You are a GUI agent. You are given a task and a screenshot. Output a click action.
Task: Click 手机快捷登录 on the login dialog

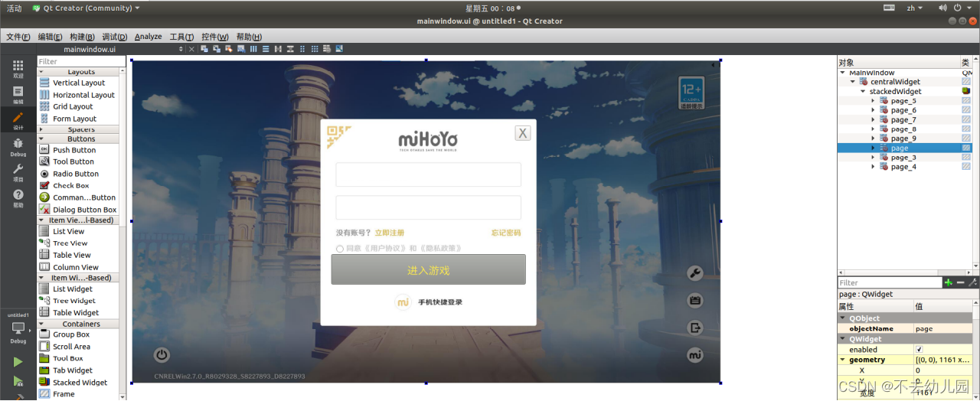pos(440,302)
